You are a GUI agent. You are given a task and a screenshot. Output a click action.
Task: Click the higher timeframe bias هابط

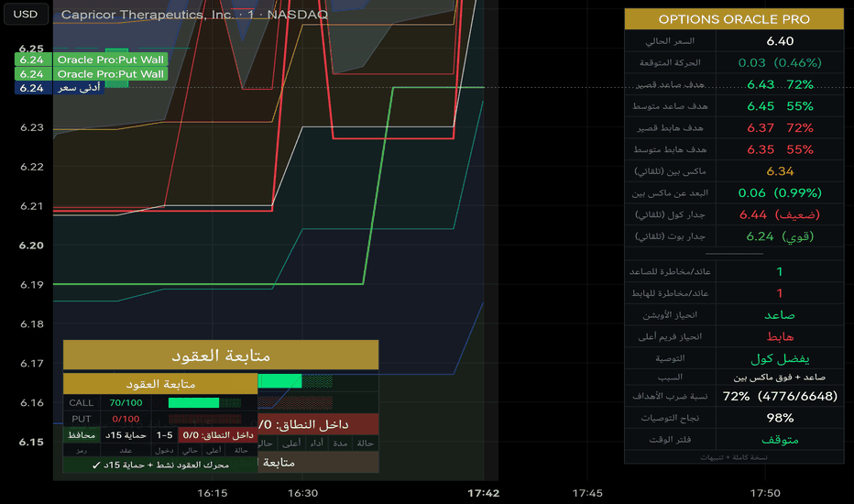click(780, 336)
